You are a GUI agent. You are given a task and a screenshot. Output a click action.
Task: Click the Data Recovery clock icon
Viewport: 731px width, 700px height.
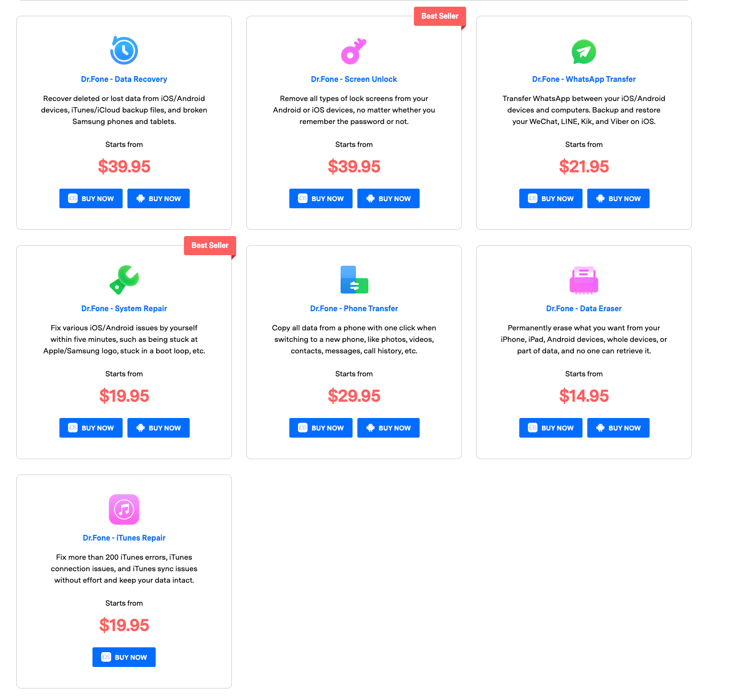pos(124,50)
